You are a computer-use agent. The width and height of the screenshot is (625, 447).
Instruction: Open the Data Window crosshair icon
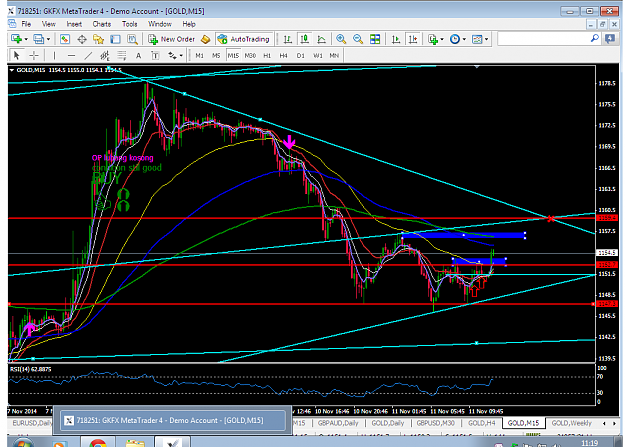[x=82, y=39]
